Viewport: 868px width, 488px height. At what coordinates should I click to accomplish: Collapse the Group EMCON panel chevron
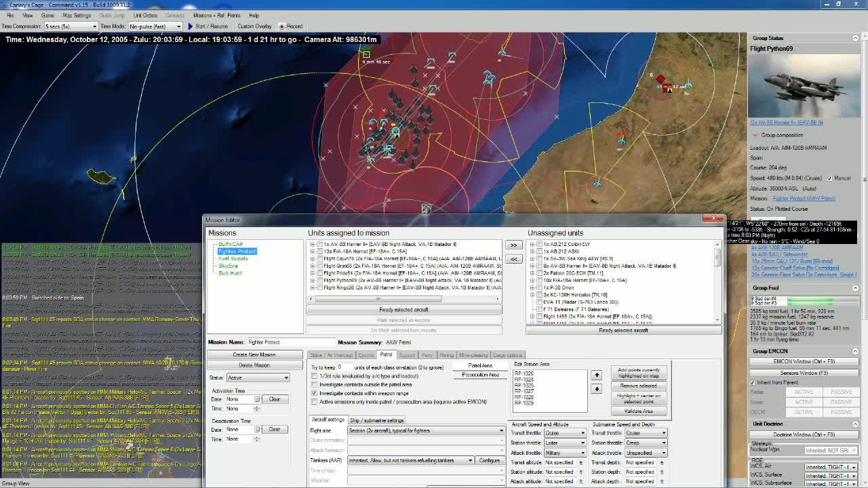854,351
